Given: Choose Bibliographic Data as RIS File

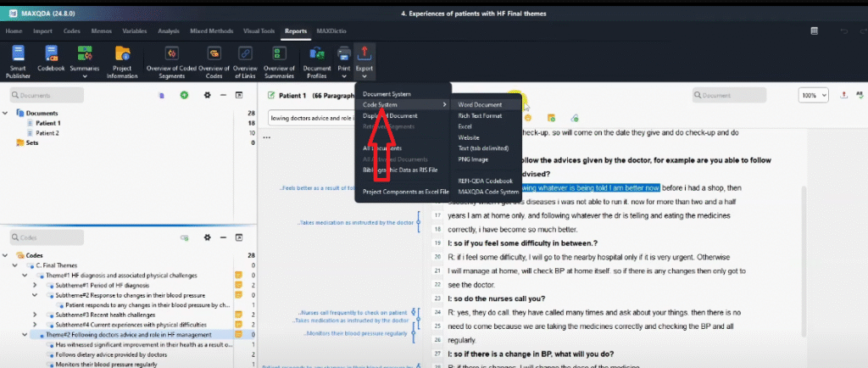Looking at the screenshot, I should (x=400, y=170).
